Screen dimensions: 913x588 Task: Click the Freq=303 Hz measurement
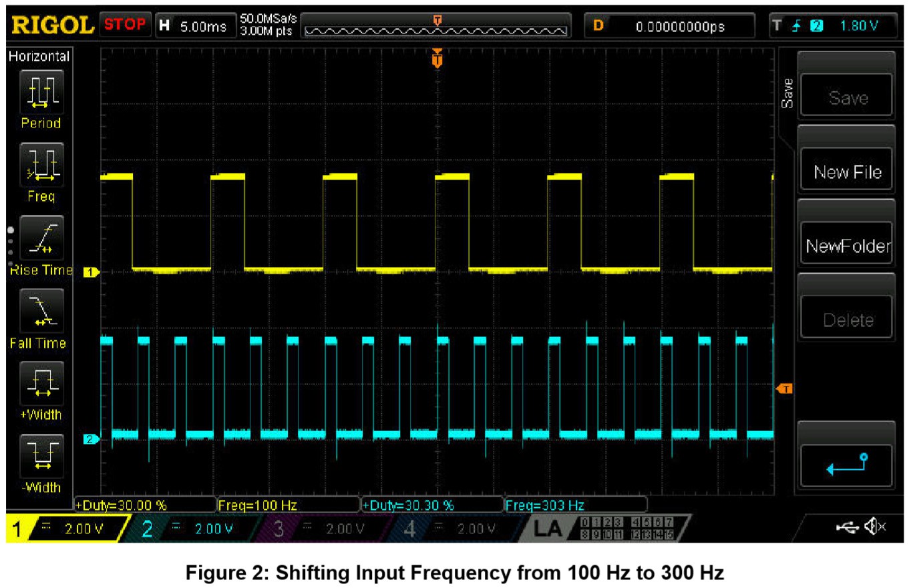(575, 505)
